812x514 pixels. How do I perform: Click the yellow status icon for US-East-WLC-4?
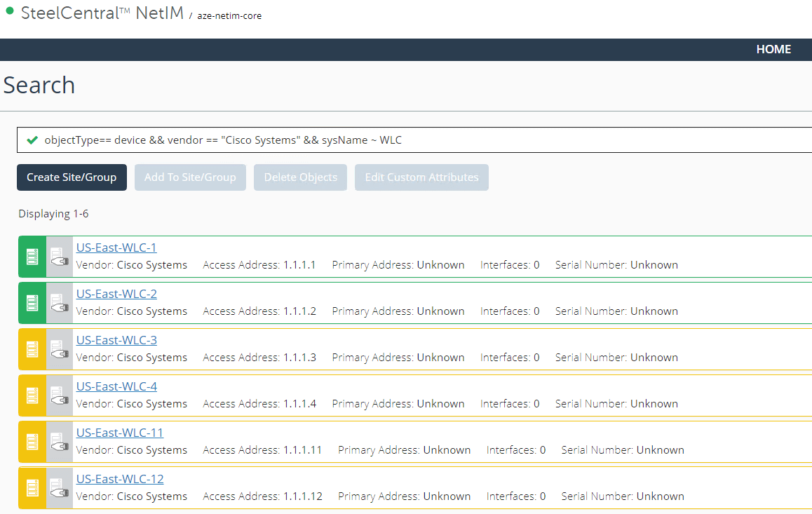[31, 395]
